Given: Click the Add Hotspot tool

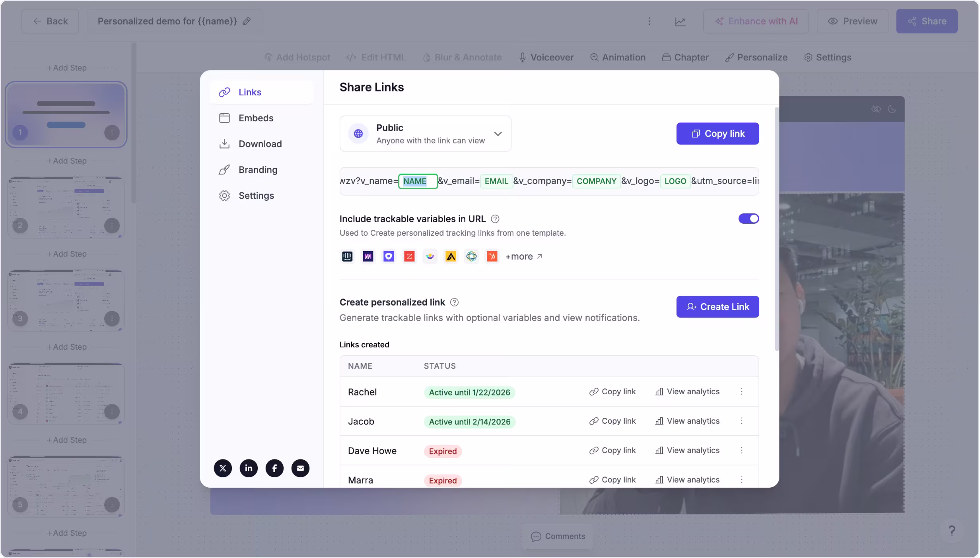Looking at the screenshot, I should (297, 57).
